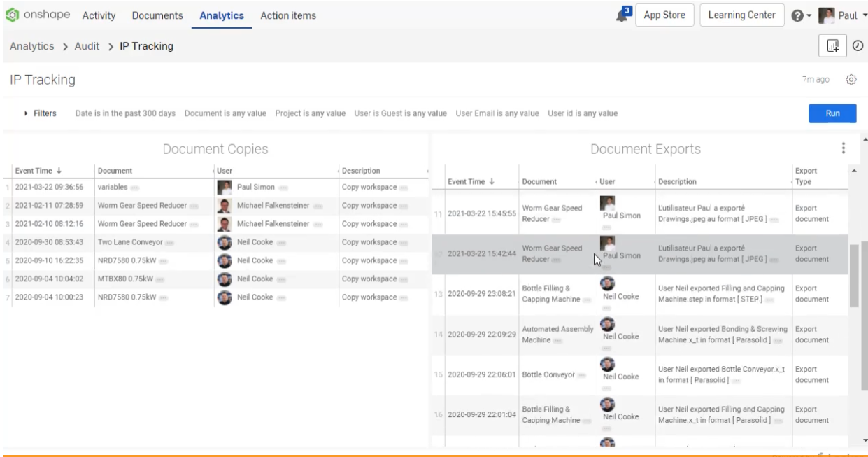Open Document Exports tile three-dot menu

click(844, 148)
